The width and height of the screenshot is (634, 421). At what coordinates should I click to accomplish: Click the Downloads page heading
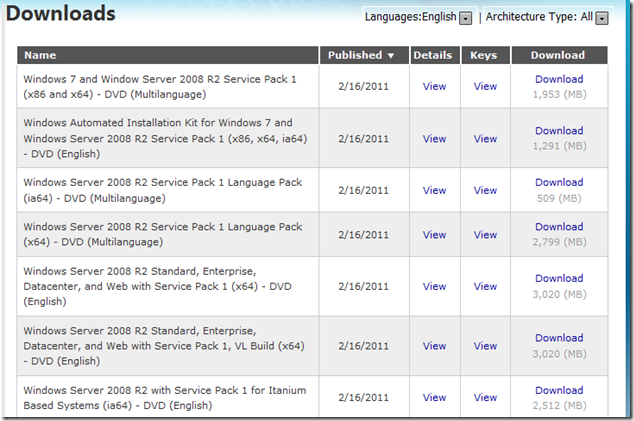pyautogui.click(x=61, y=13)
